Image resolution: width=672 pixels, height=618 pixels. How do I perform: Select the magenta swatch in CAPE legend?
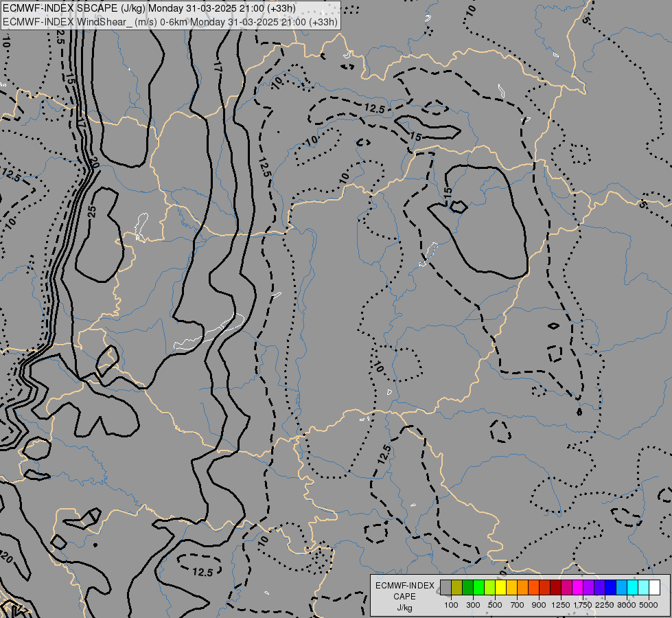[578, 587]
